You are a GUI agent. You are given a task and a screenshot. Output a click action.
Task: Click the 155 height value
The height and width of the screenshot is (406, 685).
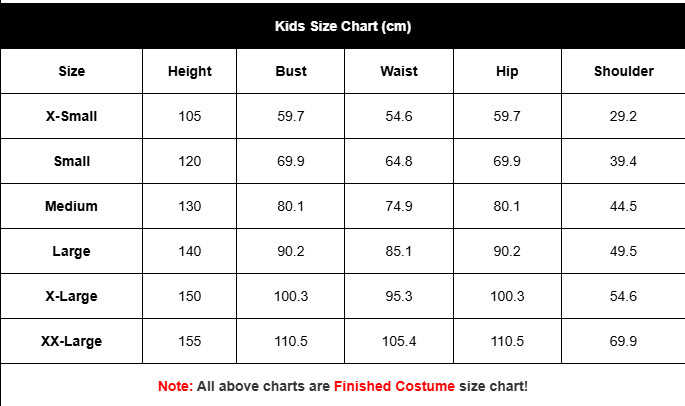(190, 341)
